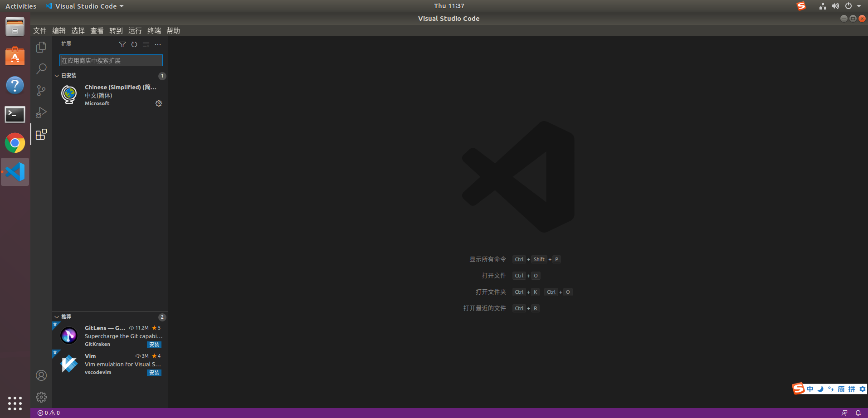Image resolution: width=868 pixels, height=418 pixels.
Task: Launch Google Chrome from the dock
Action: [x=15, y=143]
